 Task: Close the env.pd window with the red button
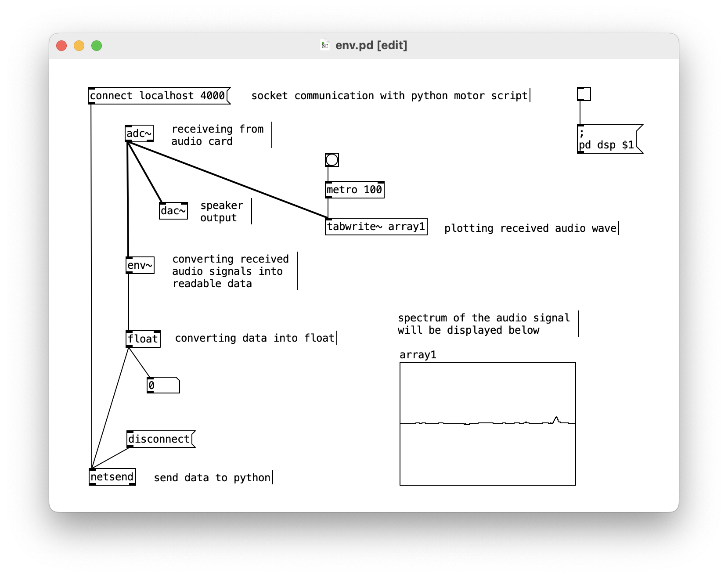point(61,46)
